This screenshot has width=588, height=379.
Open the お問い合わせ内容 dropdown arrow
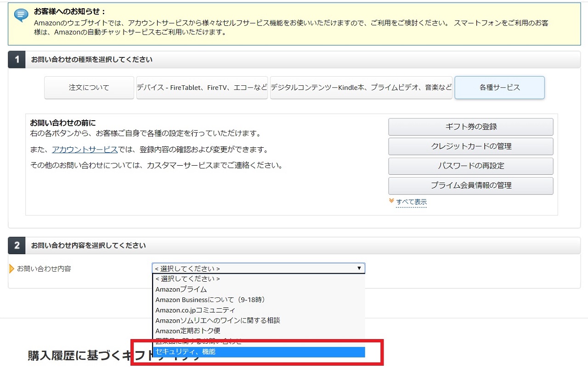(359, 268)
